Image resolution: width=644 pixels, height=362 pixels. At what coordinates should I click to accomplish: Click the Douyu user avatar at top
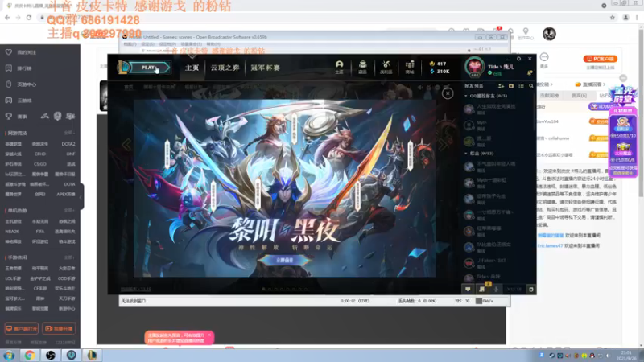(x=549, y=34)
